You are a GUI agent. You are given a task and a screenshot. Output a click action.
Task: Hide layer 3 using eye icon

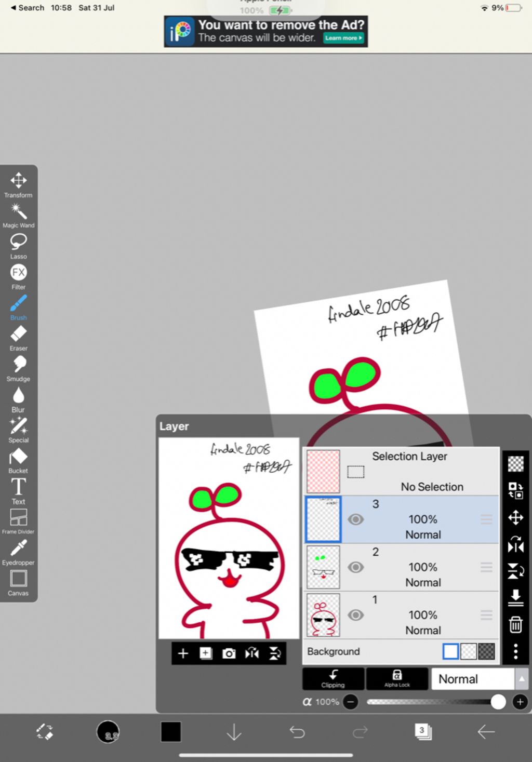pyautogui.click(x=355, y=519)
